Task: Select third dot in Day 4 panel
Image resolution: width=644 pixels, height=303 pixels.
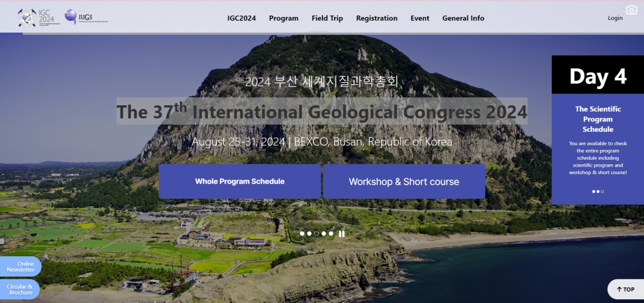Action: tap(602, 191)
